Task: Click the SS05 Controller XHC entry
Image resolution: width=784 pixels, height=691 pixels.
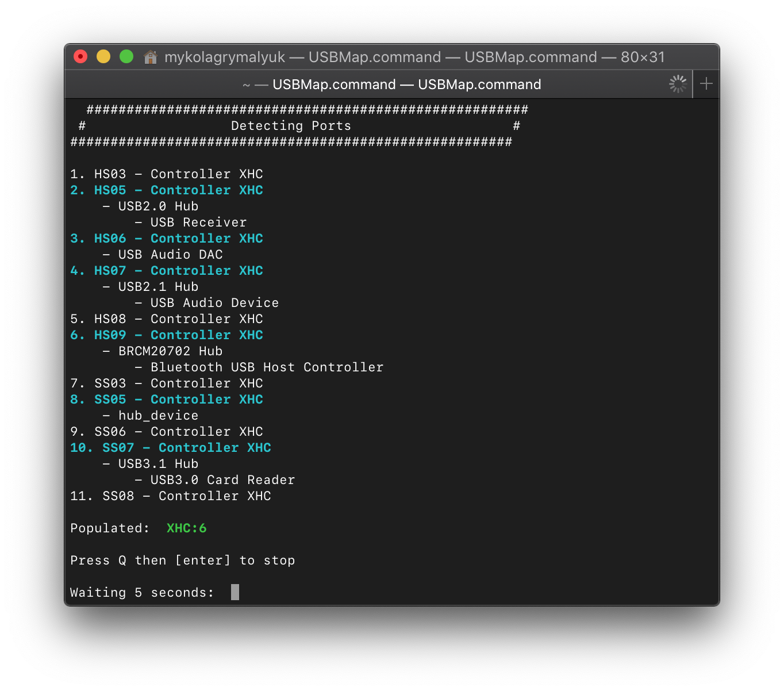Action: tap(167, 400)
